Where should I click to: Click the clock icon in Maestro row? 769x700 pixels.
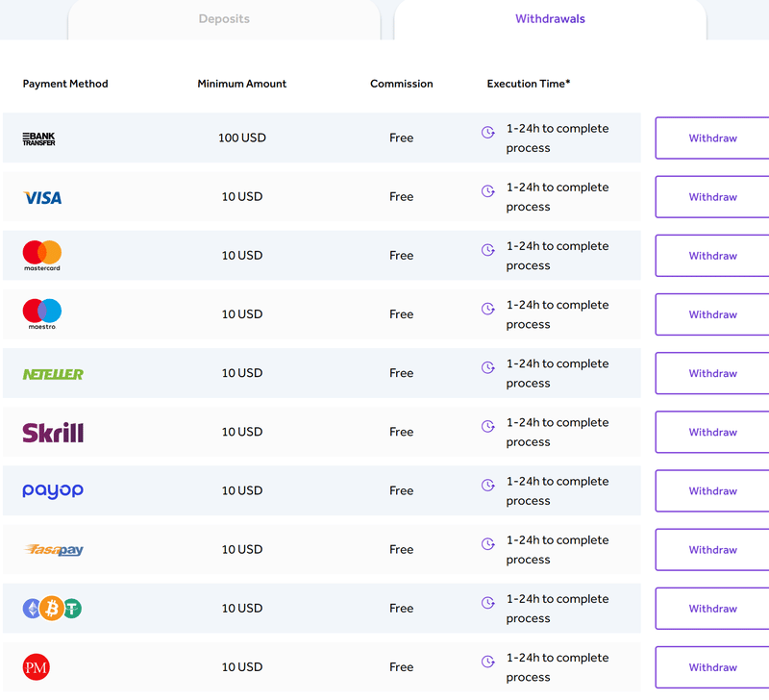(488, 309)
